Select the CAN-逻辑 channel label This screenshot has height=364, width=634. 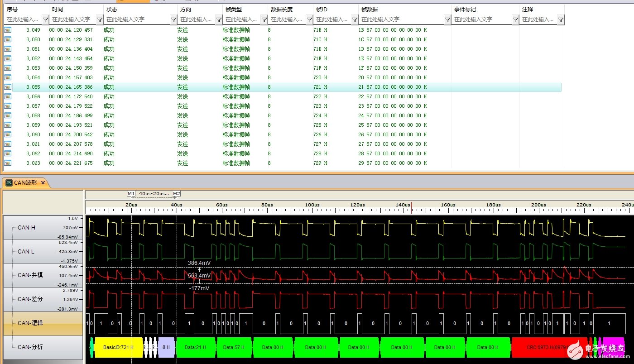pyautogui.click(x=30, y=323)
